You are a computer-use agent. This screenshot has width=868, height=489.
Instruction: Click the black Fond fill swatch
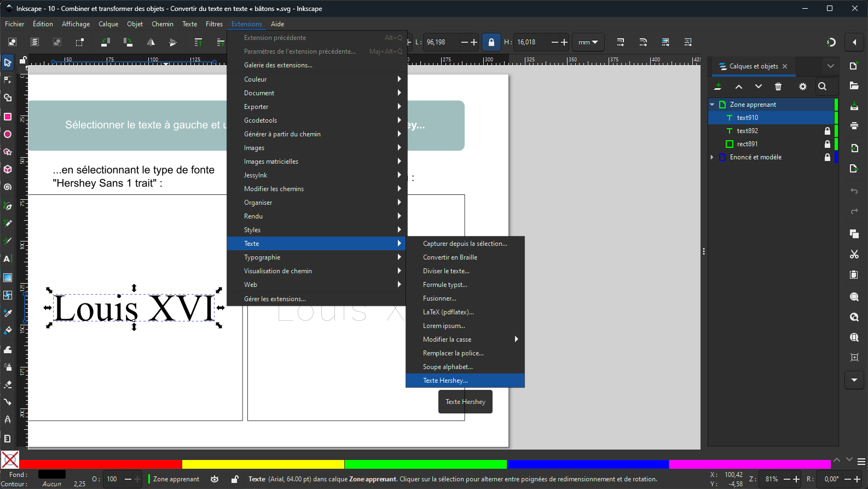(52, 474)
